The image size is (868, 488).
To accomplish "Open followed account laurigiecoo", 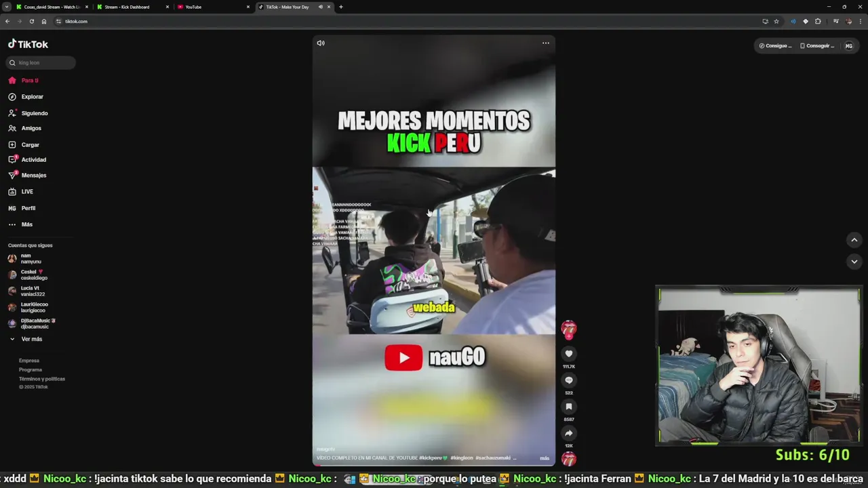I will [28, 307].
